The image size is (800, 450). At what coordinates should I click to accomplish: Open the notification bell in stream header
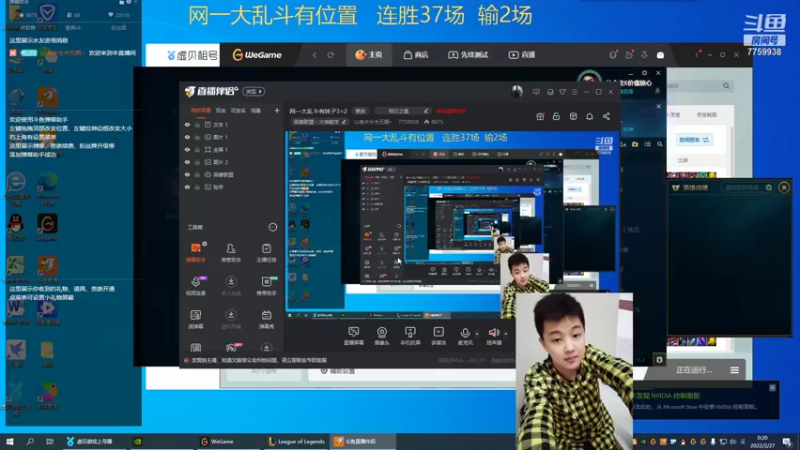coord(589,116)
